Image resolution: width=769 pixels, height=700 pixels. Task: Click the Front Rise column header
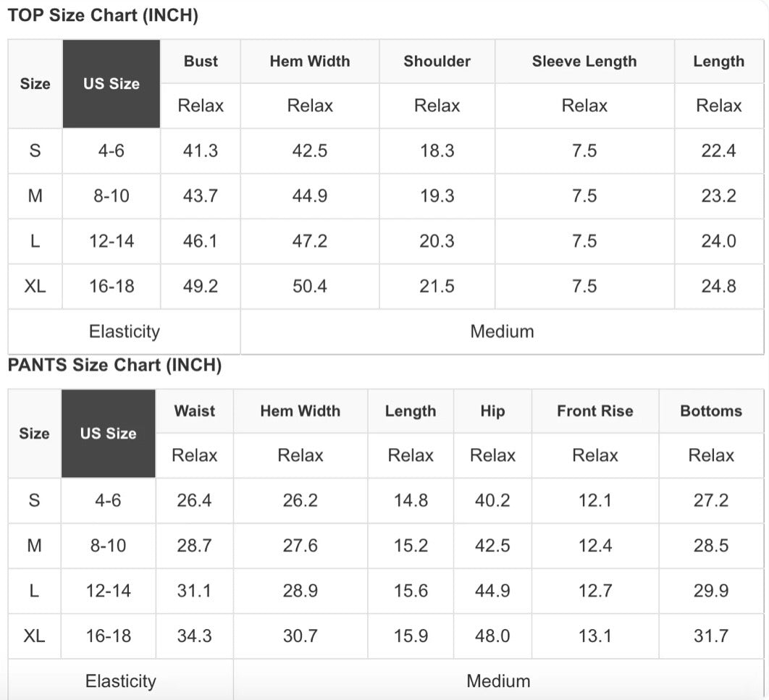(595, 410)
